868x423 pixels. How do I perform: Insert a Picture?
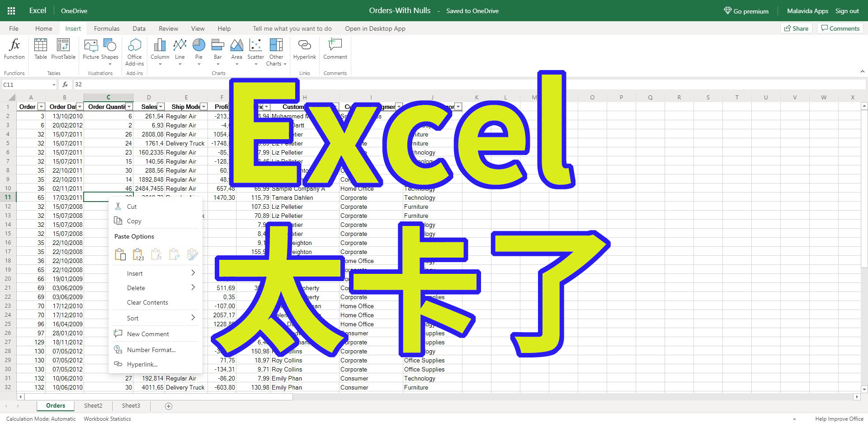(91, 49)
